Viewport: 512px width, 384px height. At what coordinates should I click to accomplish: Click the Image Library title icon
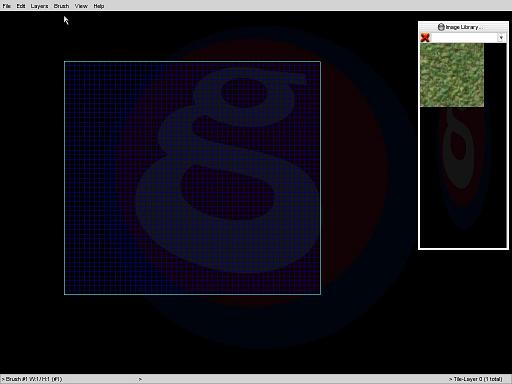(x=441, y=27)
